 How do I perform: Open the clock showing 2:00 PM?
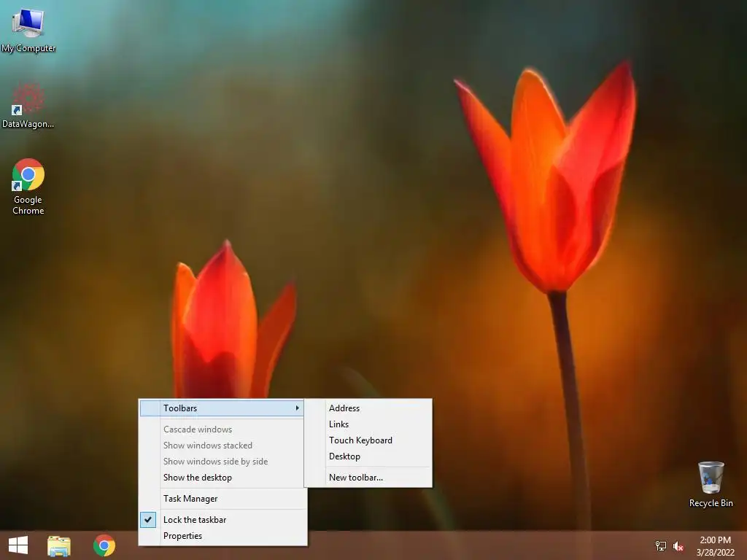point(715,546)
